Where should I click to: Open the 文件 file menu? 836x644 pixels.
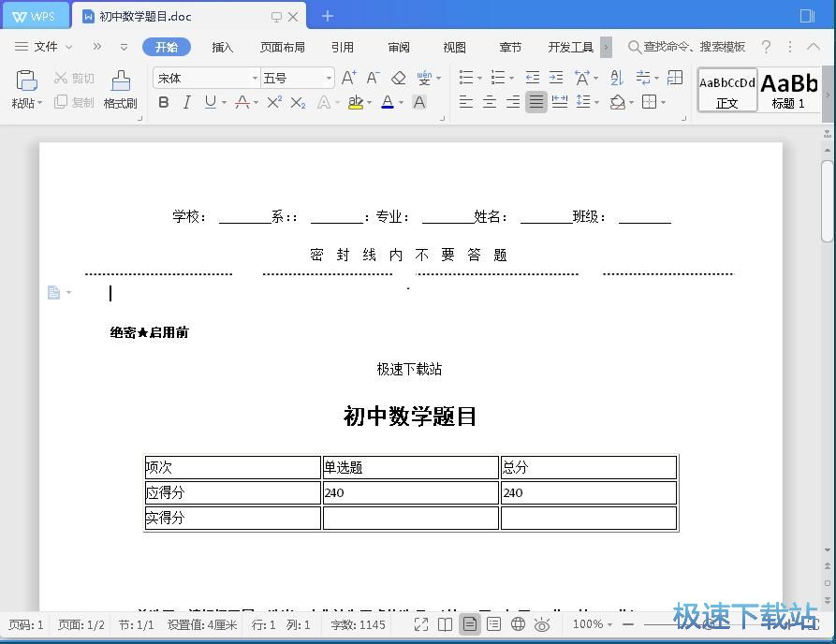tap(44, 47)
